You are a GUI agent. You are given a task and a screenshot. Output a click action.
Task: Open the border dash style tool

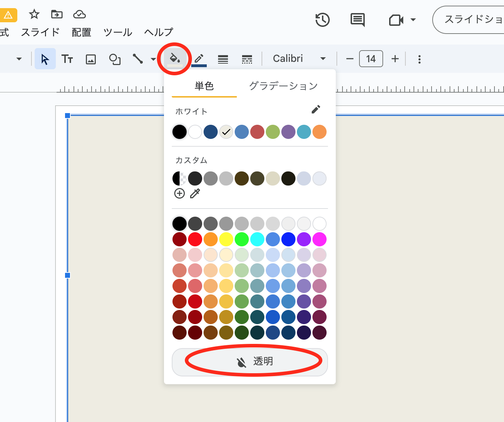247,59
